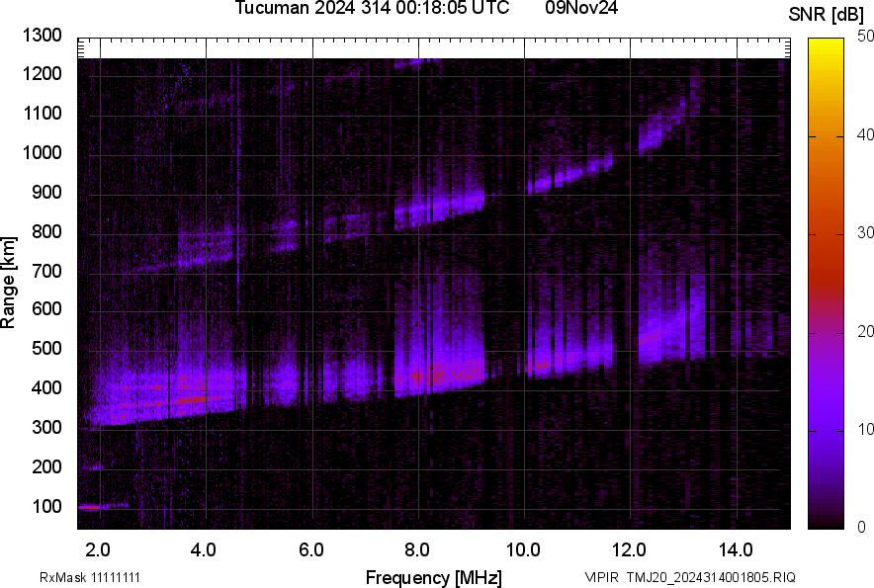Image resolution: width=874 pixels, height=588 pixels.
Task: Click the range tick label '800'
Action: [x=46, y=231]
